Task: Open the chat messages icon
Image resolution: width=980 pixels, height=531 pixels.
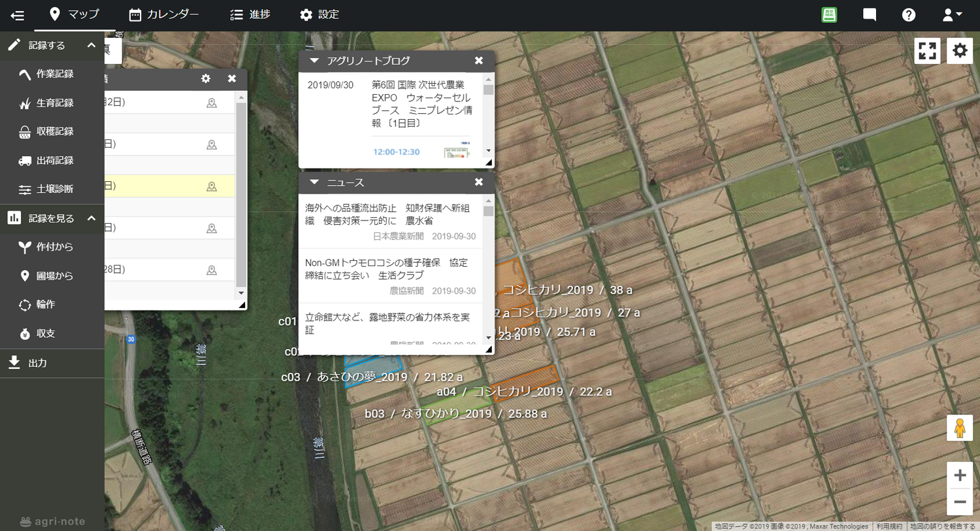Action: pyautogui.click(x=870, y=15)
